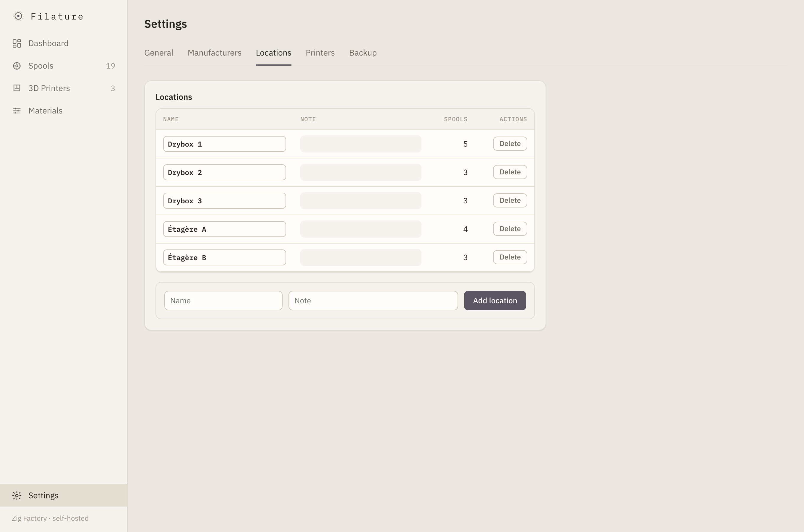
Task: Focus the note field for Drybox 1
Action: click(x=361, y=144)
